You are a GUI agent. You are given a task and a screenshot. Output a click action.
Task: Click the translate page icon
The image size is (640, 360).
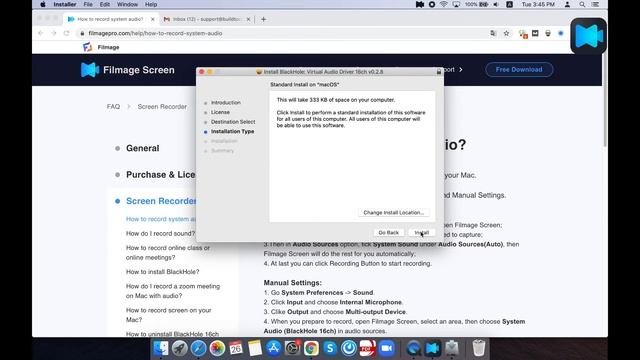click(493, 33)
